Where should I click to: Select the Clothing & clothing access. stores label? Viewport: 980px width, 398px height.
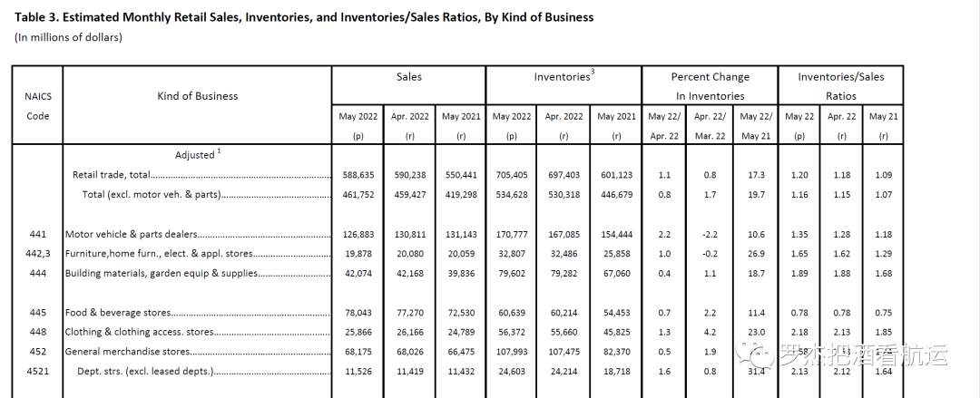(139, 332)
